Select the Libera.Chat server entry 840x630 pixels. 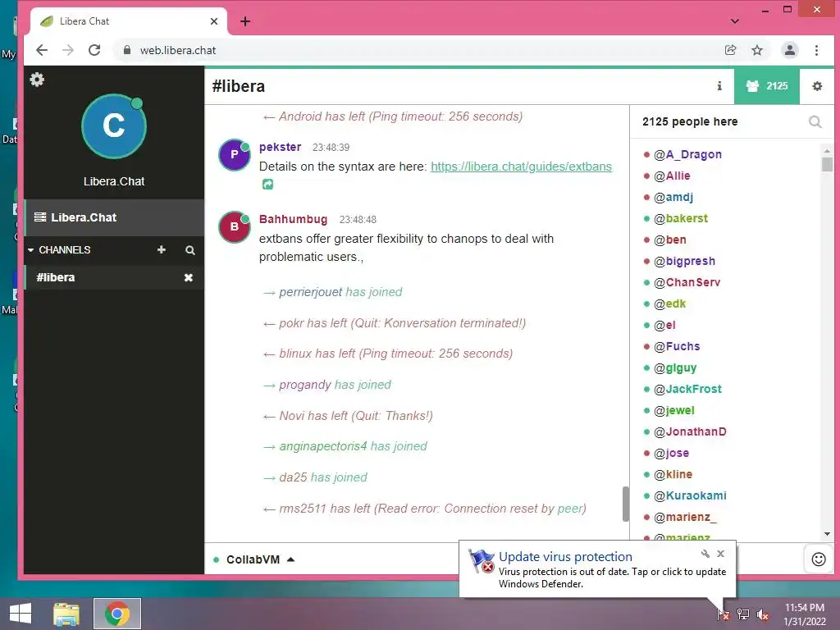pos(114,217)
